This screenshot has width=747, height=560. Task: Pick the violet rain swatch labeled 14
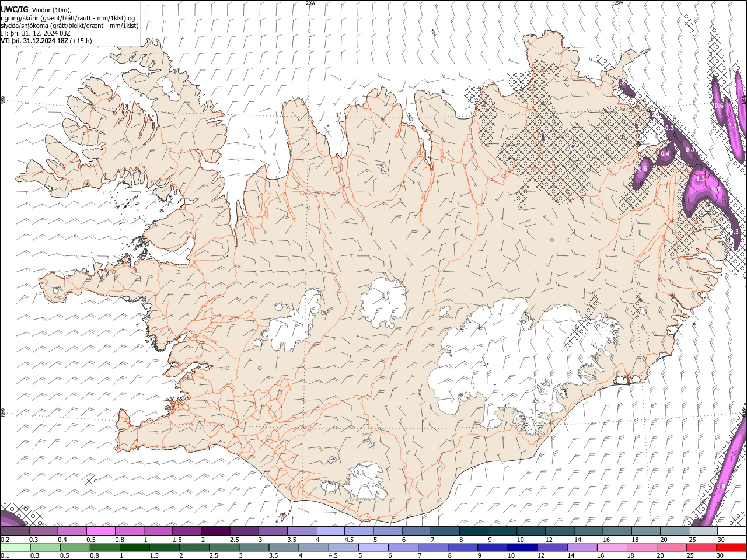(582, 547)
